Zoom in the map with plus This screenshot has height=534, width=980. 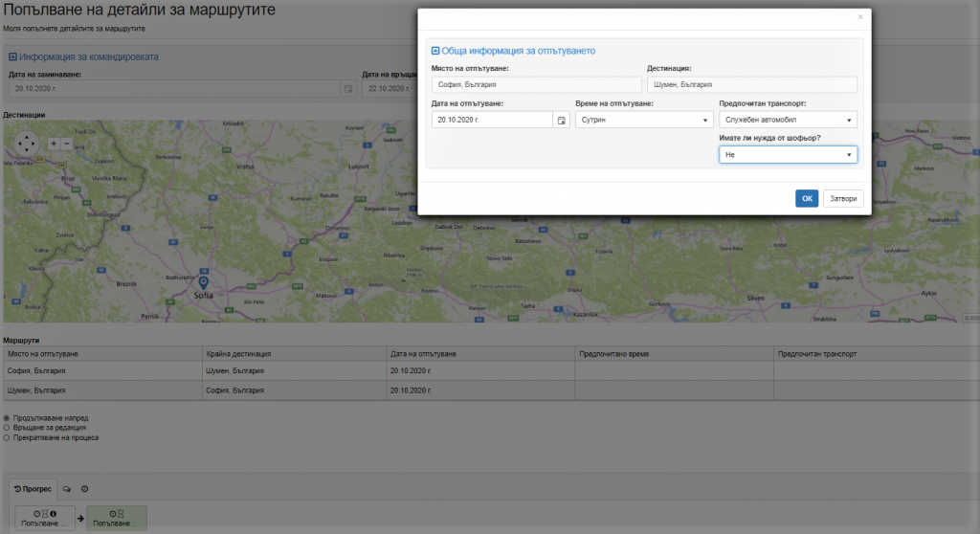[x=54, y=144]
